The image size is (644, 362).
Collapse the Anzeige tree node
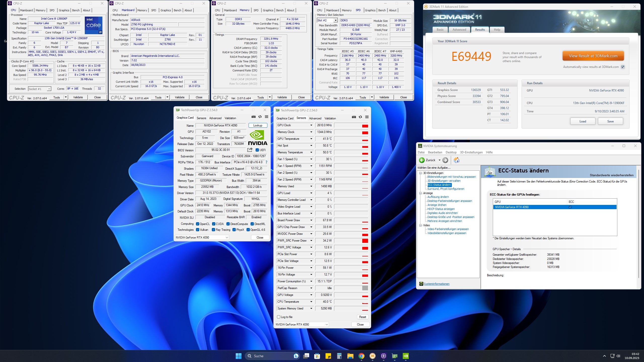pyautogui.click(x=420, y=193)
